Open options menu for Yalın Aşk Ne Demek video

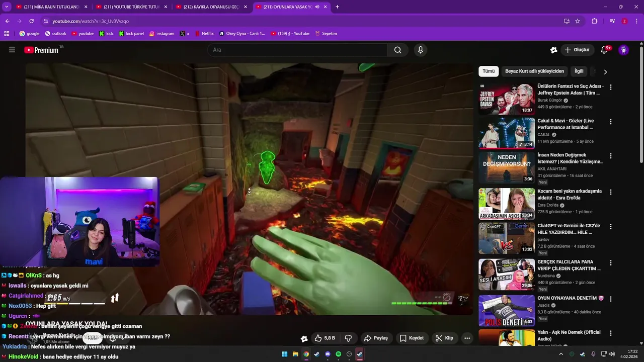pos(611,333)
